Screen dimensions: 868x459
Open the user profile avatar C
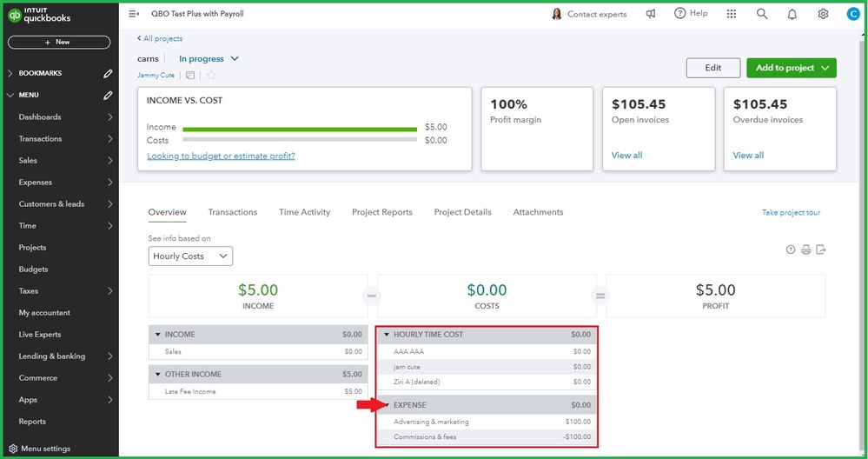[853, 15]
